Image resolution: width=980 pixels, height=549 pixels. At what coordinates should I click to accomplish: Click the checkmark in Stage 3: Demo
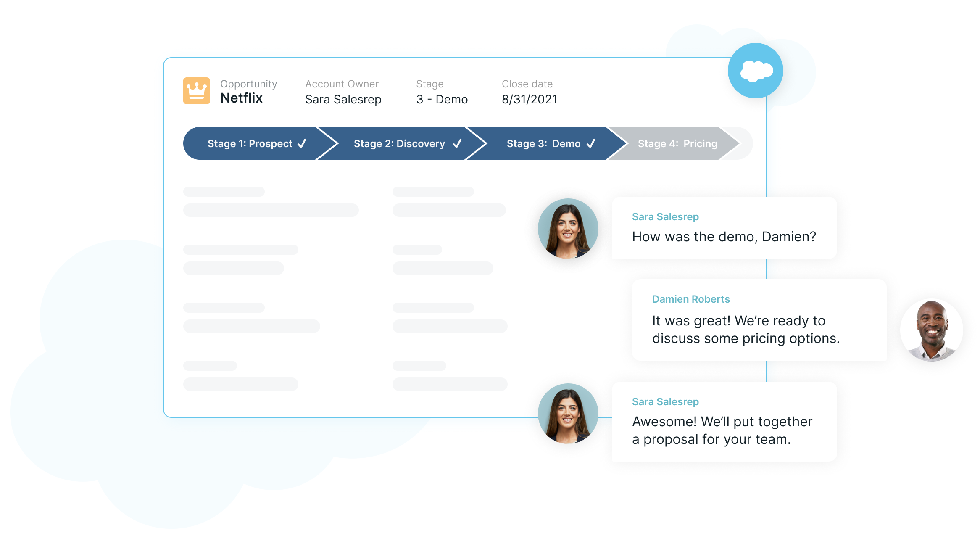[591, 143]
